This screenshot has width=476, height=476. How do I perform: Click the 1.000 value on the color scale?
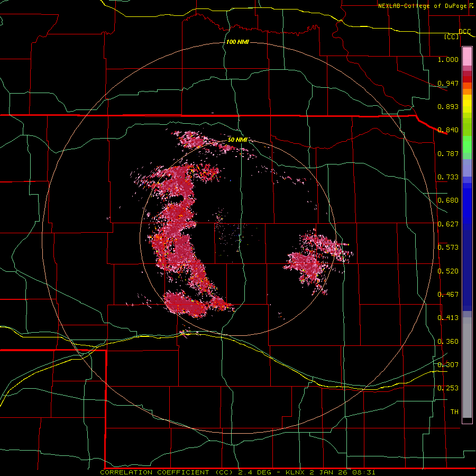coord(448,59)
